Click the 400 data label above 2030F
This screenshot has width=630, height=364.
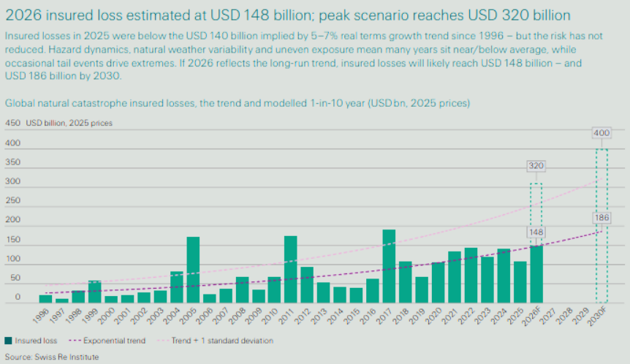pos(601,133)
